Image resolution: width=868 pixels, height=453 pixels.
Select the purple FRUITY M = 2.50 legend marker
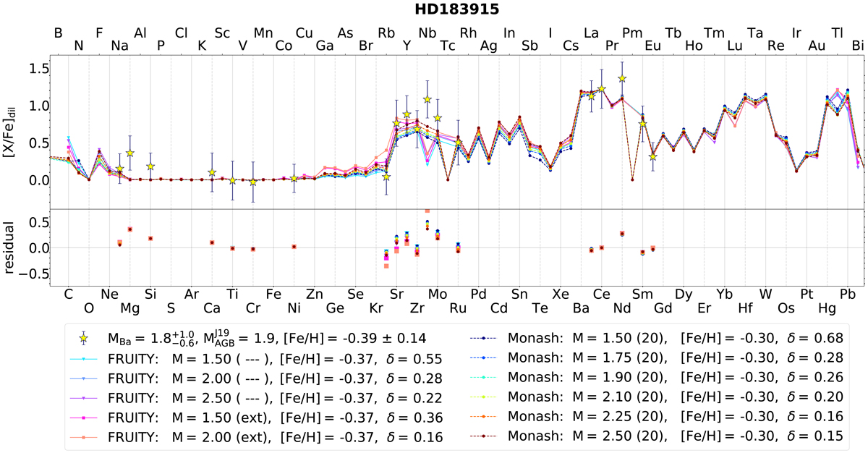tap(85, 397)
